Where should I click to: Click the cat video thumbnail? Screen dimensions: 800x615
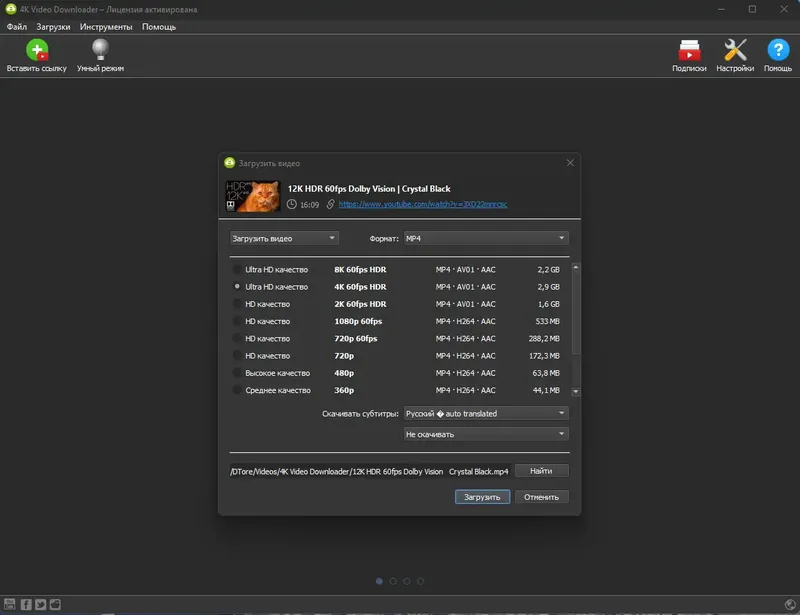click(x=253, y=196)
